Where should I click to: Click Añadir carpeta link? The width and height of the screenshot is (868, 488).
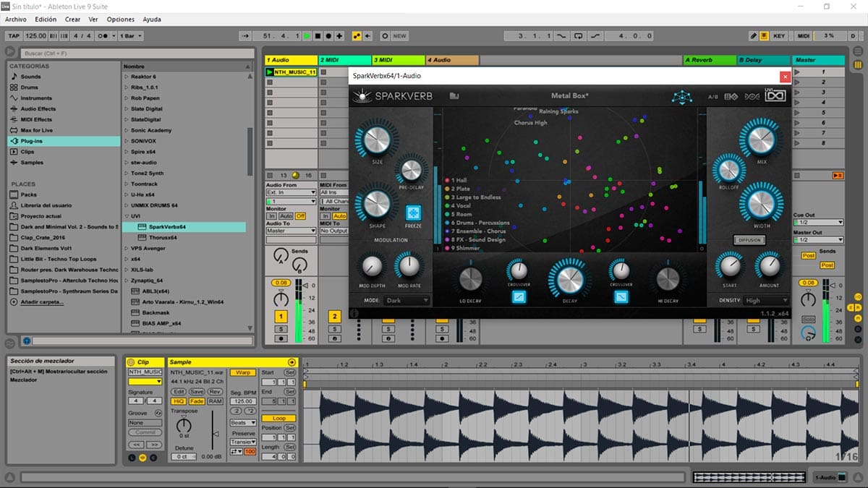pyautogui.click(x=42, y=301)
